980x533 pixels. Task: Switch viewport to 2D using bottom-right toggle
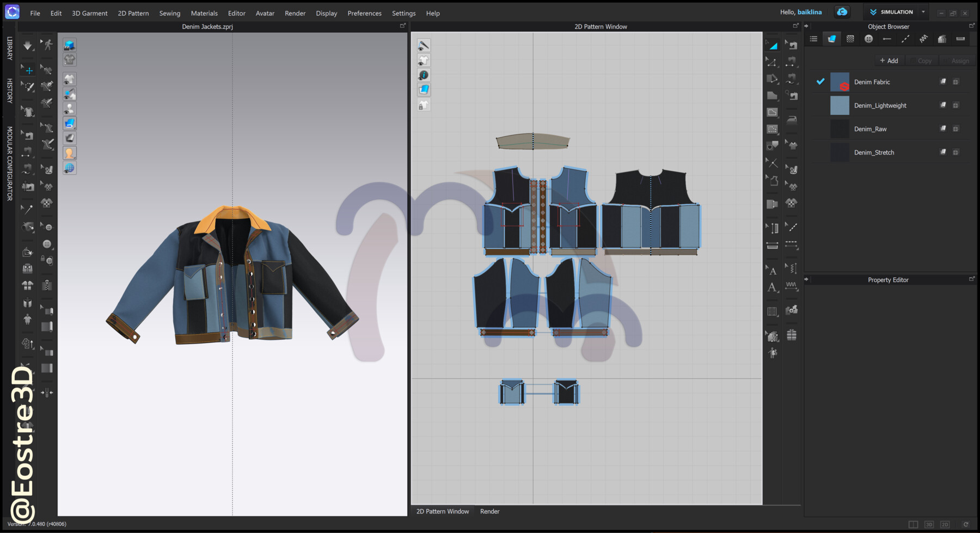click(946, 524)
